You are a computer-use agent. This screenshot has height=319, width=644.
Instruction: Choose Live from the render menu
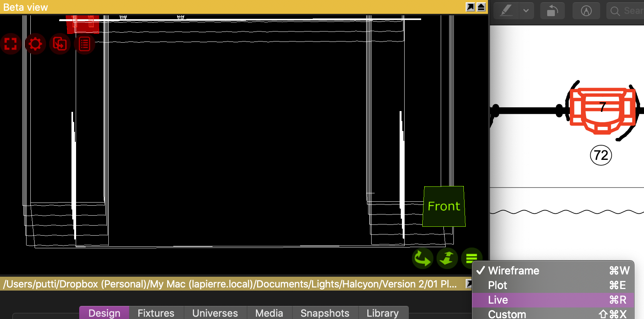498,300
